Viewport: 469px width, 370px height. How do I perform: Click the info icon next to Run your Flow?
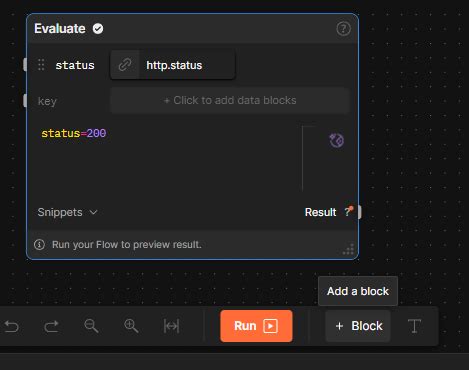tap(39, 245)
